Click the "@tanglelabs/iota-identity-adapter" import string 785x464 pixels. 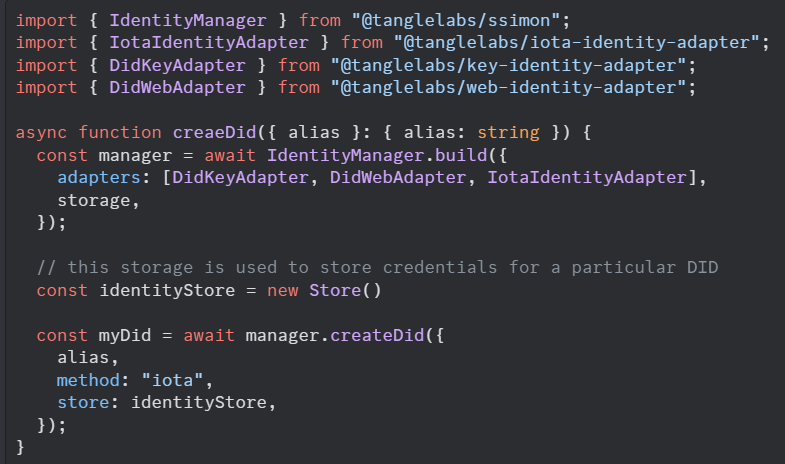[576, 43]
